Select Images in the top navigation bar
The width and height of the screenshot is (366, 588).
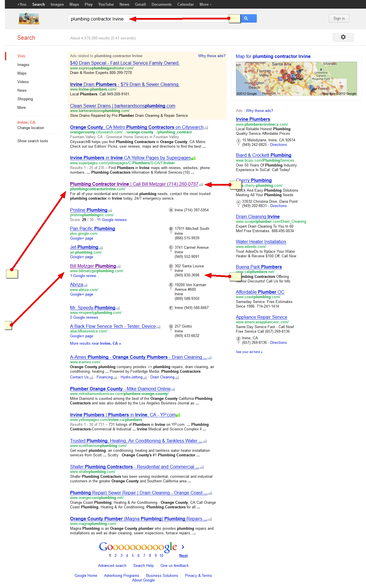click(57, 4)
